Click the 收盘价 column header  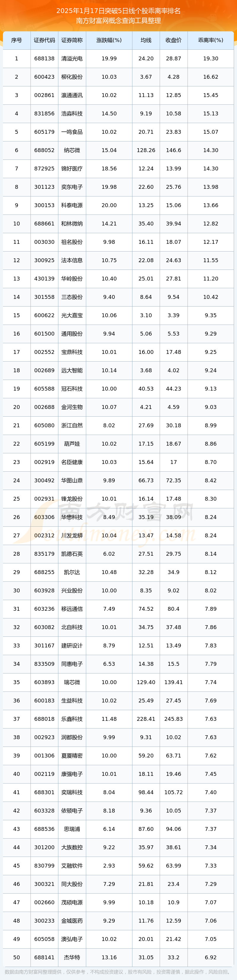tap(173, 40)
